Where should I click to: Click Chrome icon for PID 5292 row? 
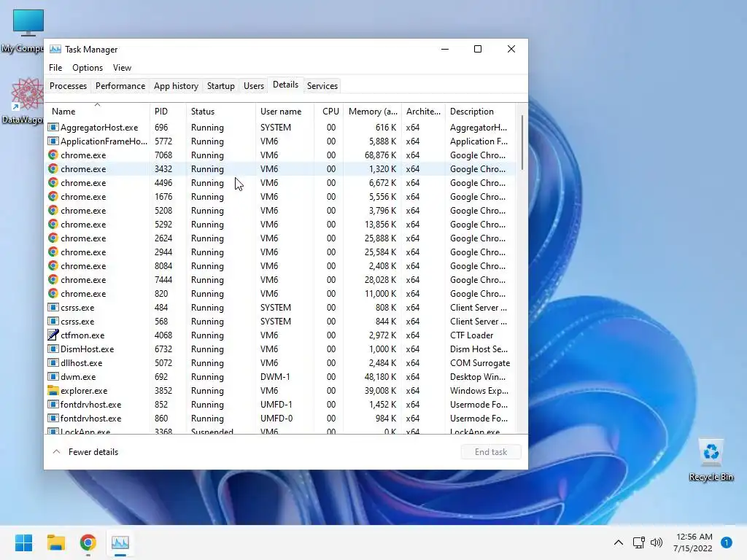(x=53, y=225)
